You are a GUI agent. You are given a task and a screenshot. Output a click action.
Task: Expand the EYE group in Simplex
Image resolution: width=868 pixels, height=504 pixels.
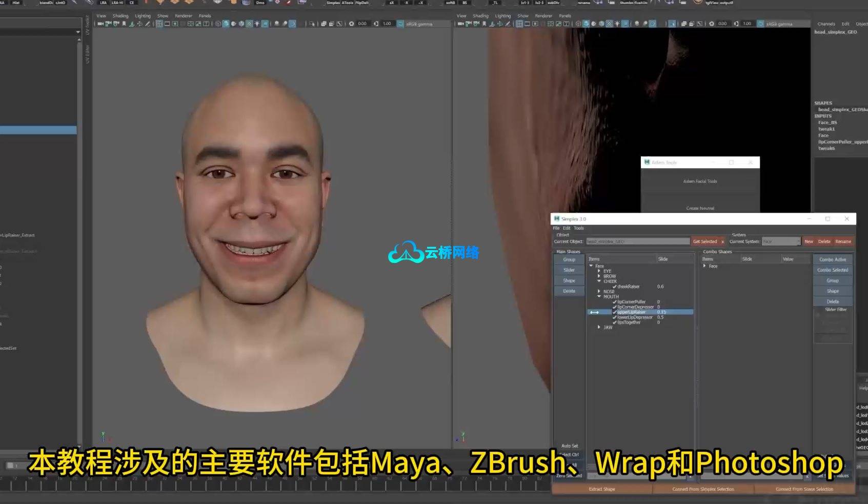tap(599, 271)
